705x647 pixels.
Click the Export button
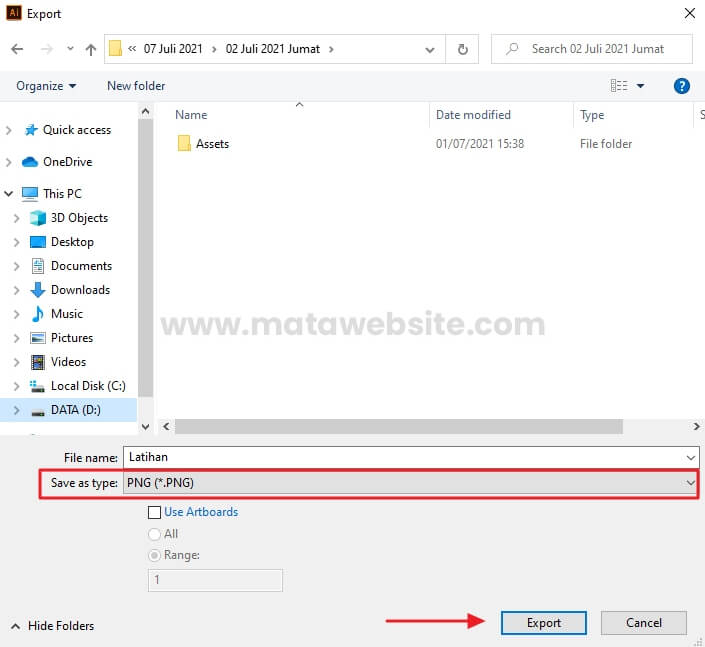(x=544, y=622)
